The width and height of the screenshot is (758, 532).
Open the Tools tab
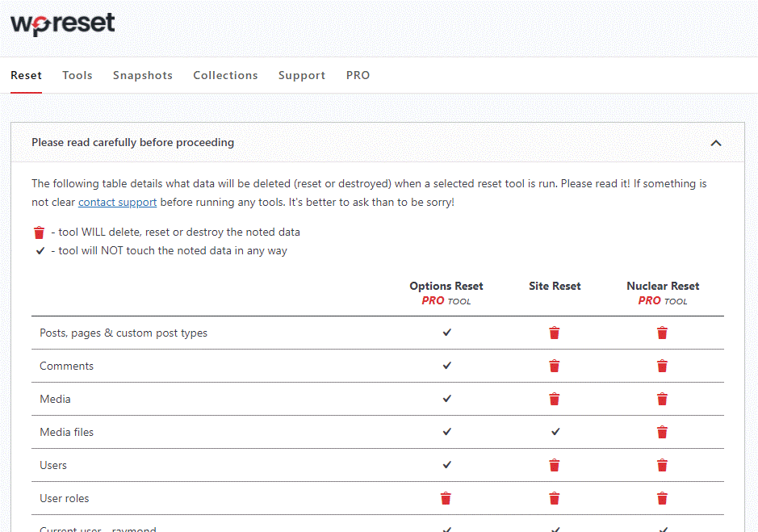click(77, 75)
